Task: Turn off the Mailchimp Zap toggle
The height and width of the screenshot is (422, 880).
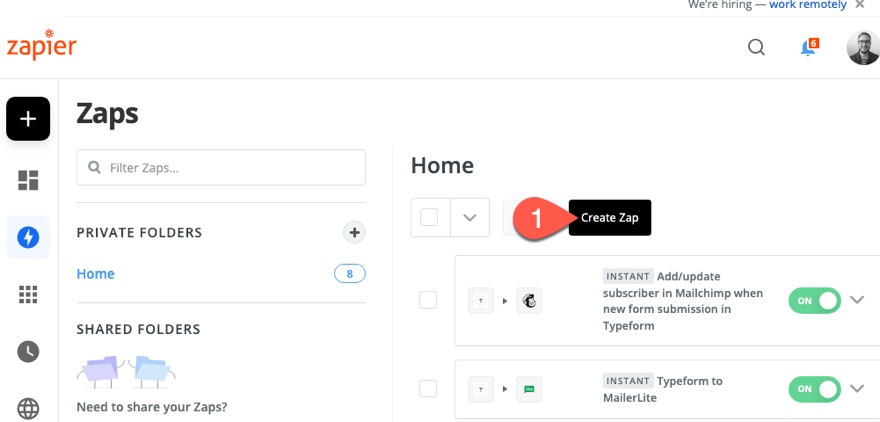Action: (x=814, y=299)
